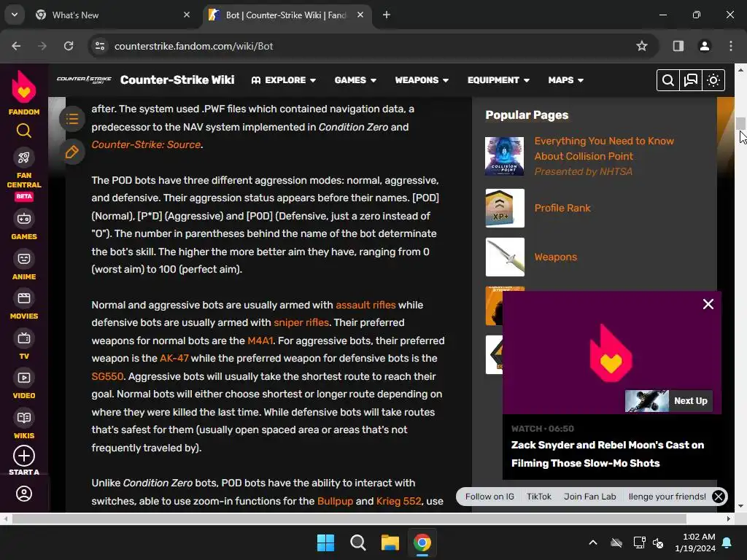This screenshot has height=560, width=747.
Task: Open the SG550 link
Action: (107, 376)
